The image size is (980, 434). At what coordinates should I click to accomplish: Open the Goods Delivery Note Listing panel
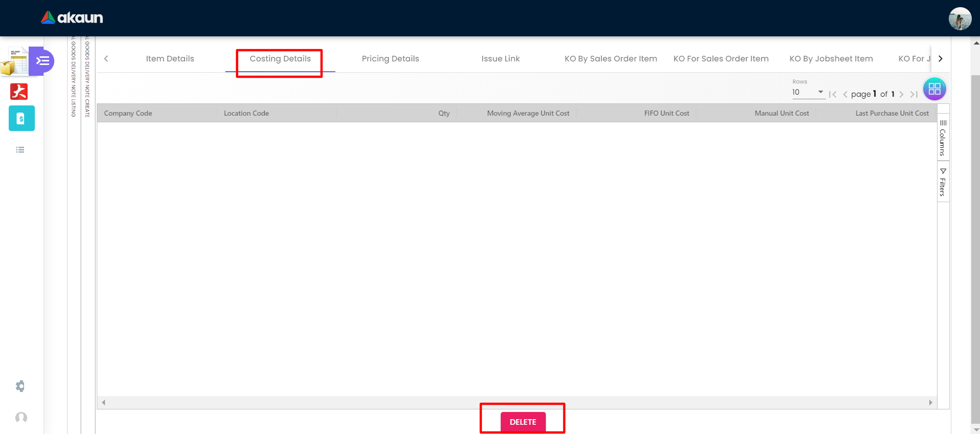(x=74, y=77)
